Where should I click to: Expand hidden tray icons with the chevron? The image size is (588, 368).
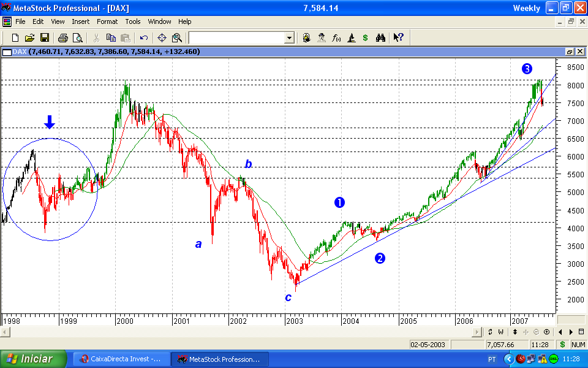(x=509, y=359)
